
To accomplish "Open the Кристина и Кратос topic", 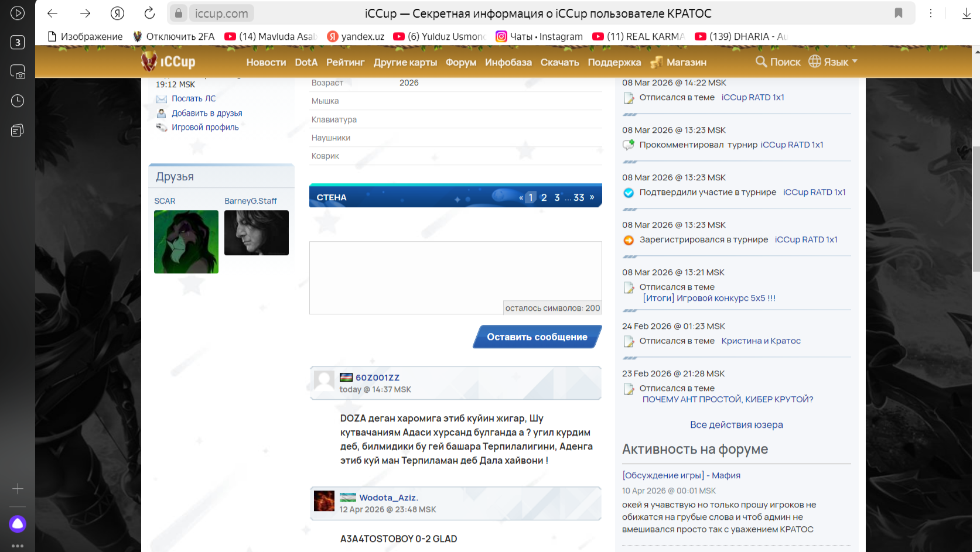I will click(x=761, y=341).
